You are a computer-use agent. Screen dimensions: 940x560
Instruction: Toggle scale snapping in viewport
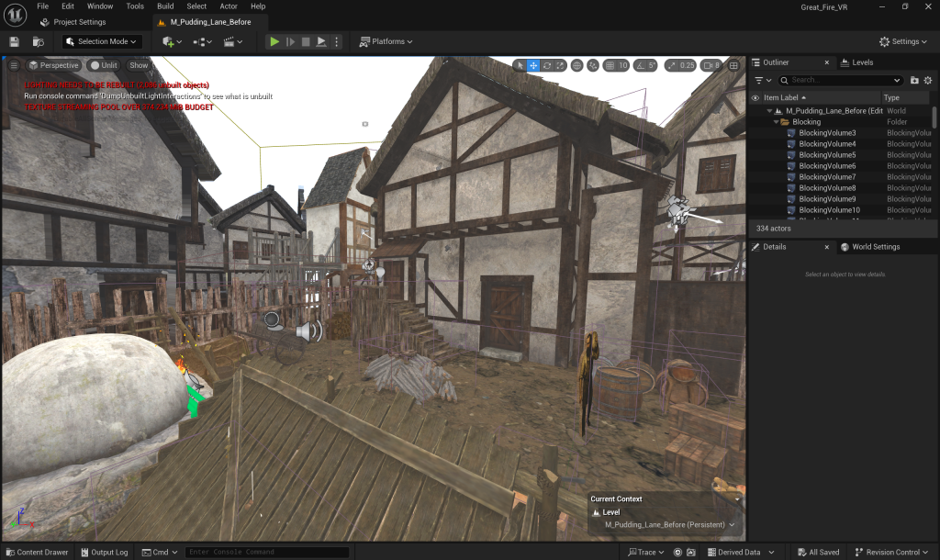[x=671, y=65]
